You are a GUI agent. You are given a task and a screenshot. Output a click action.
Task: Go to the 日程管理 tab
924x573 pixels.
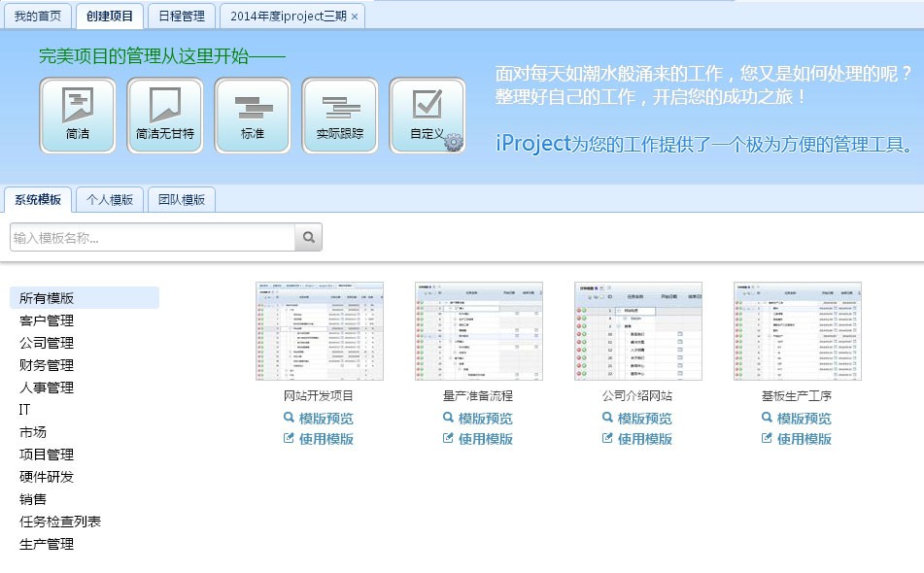coord(182,16)
